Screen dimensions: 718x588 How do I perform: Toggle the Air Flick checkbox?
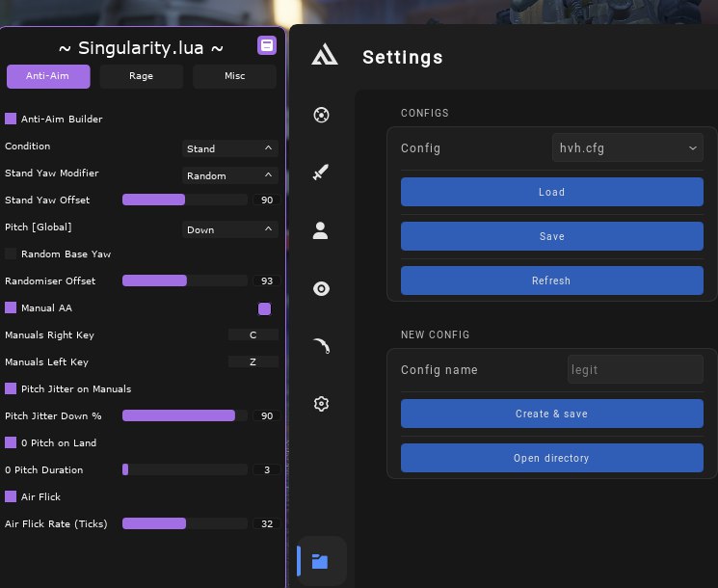click(x=11, y=496)
